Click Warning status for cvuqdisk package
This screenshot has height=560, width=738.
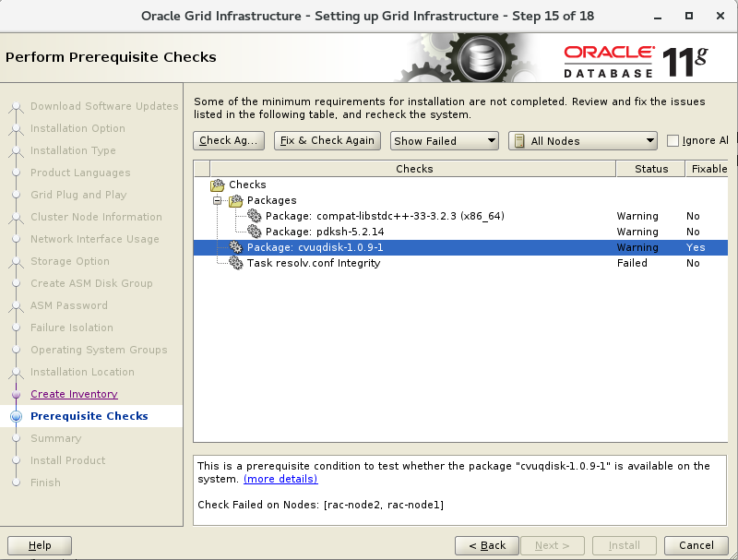coord(637,247)
